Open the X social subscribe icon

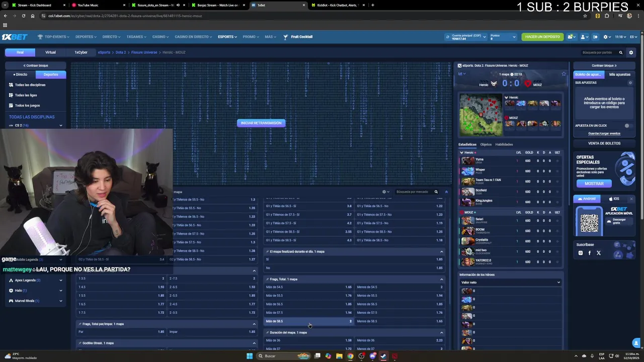click(598, 253)
